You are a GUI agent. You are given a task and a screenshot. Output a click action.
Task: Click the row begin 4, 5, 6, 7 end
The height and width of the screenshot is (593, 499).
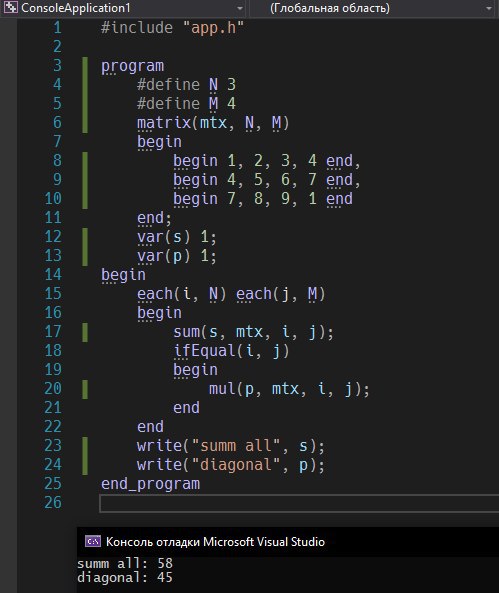[267, 180]
